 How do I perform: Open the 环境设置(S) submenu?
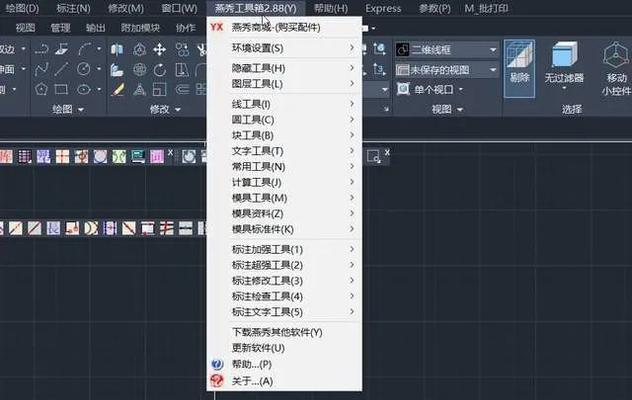[284, 48]
